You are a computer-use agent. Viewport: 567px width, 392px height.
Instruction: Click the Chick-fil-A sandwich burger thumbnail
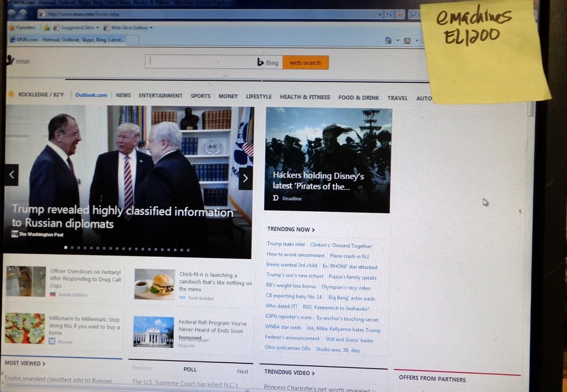154,284
